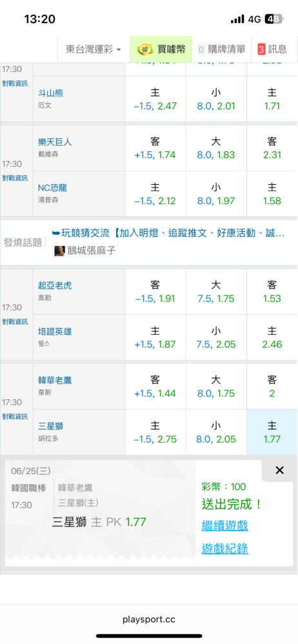Close the bet slip with the X icon

[x=279, y=470]
